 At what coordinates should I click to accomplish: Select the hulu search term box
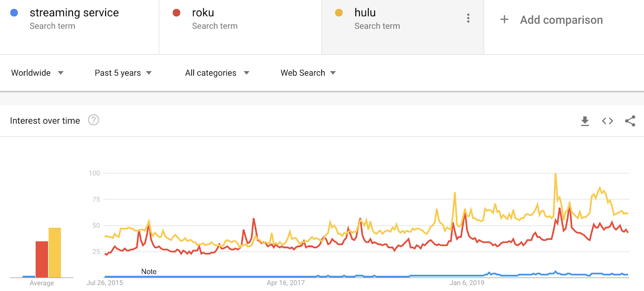403,27
